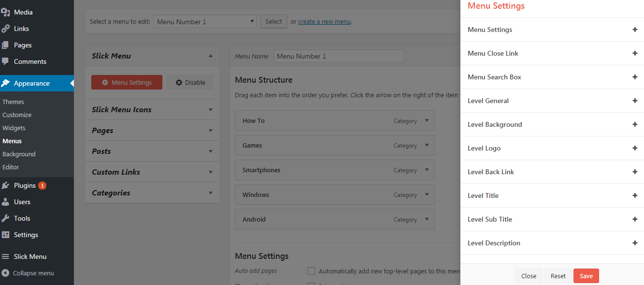The height and width of the screenshot is (285, 644).
Task: Expand the Pages metabox arrow
Action: [x=211, y=130]
